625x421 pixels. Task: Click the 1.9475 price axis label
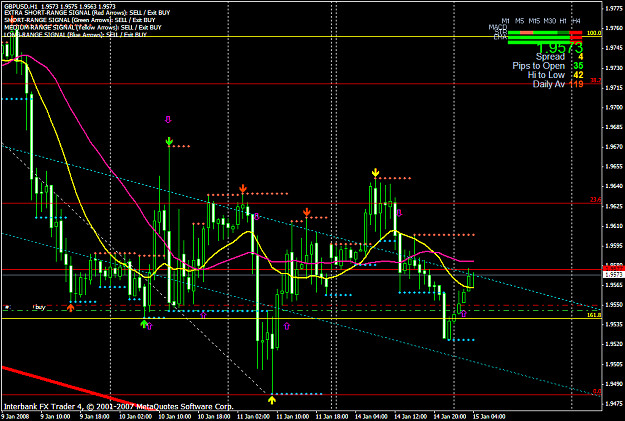pos(614,403)
